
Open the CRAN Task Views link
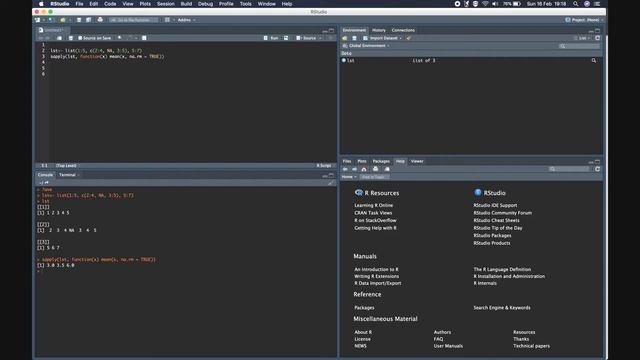tap(373, 213)
